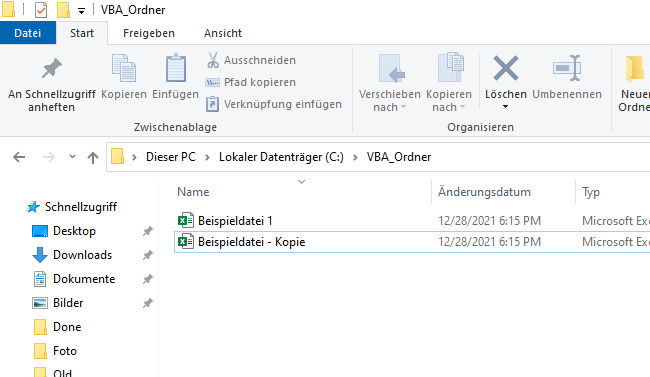Click the pin icon next to Desktop
Image resolution: width=650 pixels, height=377 pixels.
click(148, 231)
